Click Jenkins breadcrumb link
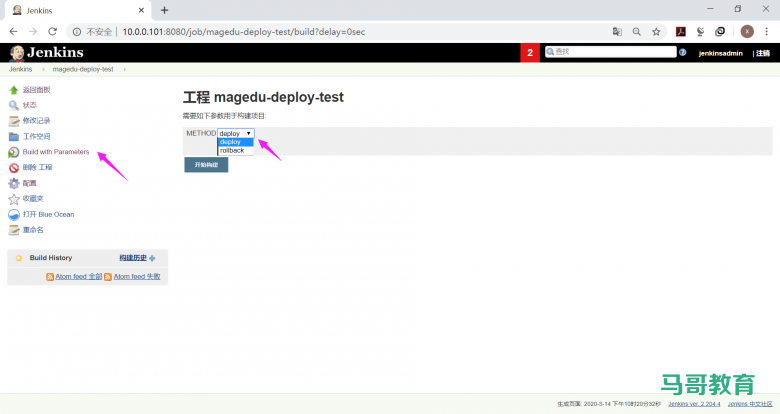This screenshot has height=414, width=780. [20, 69]
